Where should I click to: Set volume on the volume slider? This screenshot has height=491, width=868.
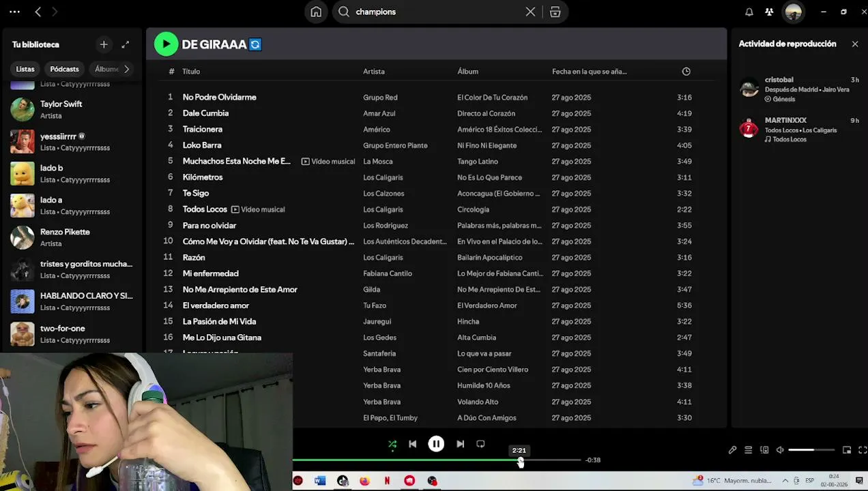pyautogui.click(x=811, y=450)
